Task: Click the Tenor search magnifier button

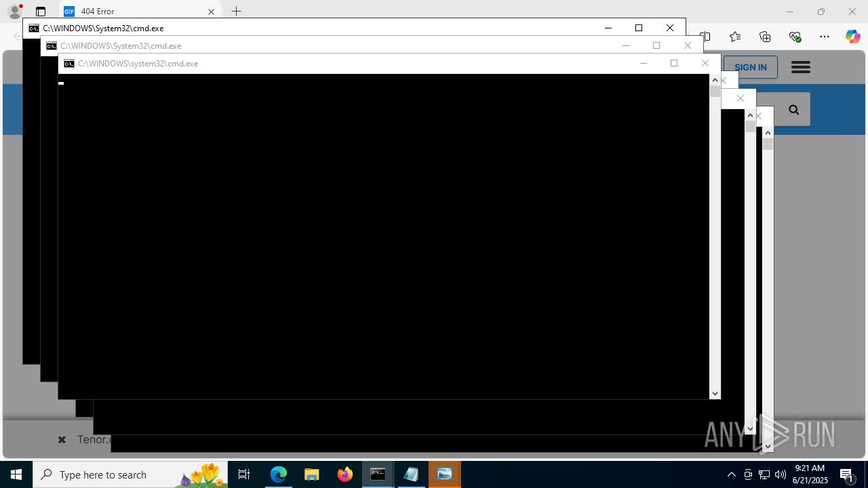Action: coord(793,110)
